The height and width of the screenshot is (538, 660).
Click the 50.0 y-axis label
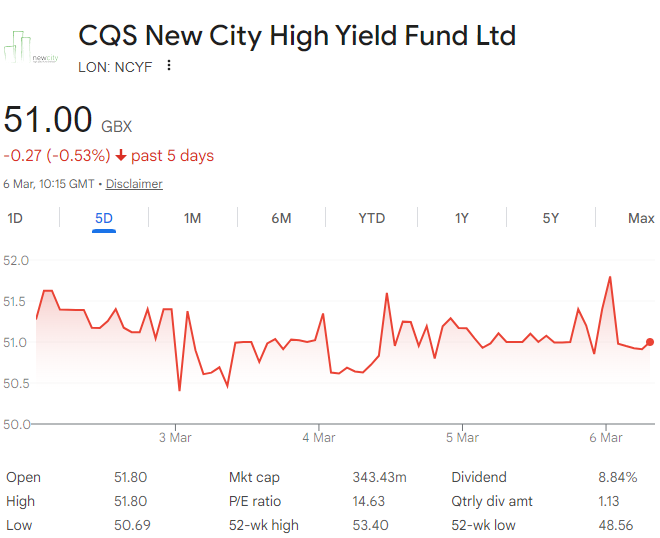(x=16, y=424)
